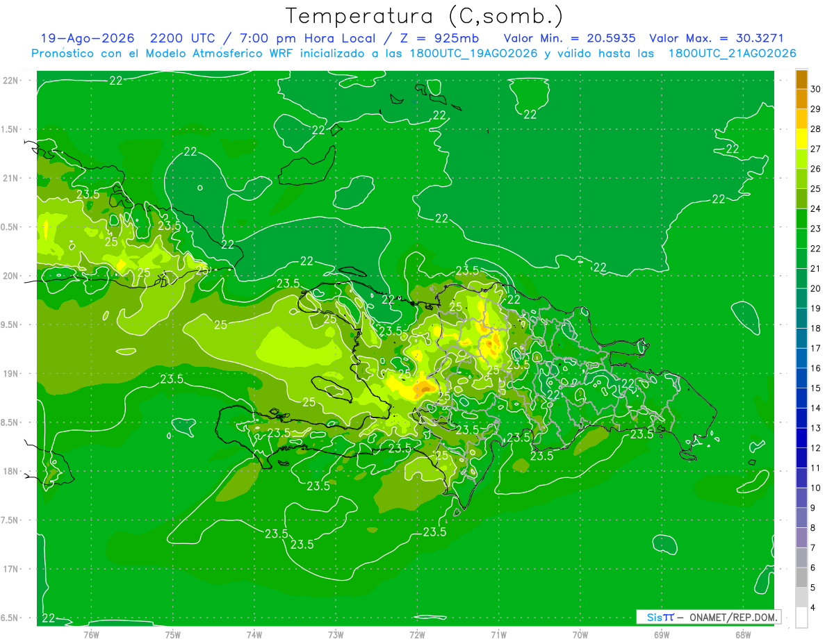Click the '68W' longitude axis label
The width and height of the screenshot is (834, 644).
point(743,634)
